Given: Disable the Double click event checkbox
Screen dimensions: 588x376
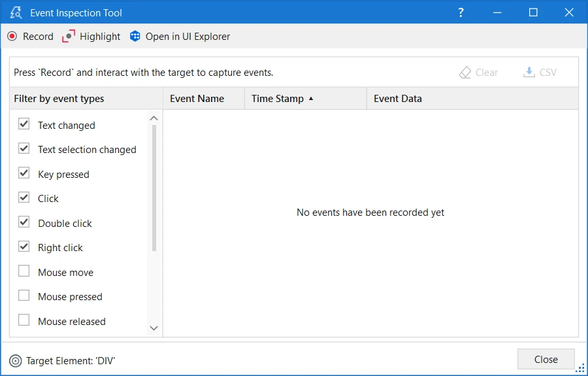Looking at the screenshot, I should [x=24, y=222].
